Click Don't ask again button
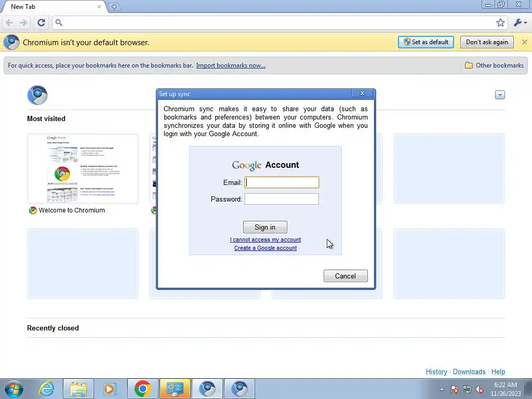 click(x=487, y=42)
